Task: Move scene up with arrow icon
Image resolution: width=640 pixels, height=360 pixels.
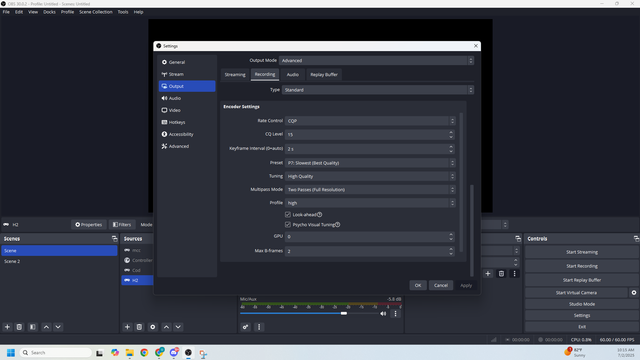Action: pos(46,327)
